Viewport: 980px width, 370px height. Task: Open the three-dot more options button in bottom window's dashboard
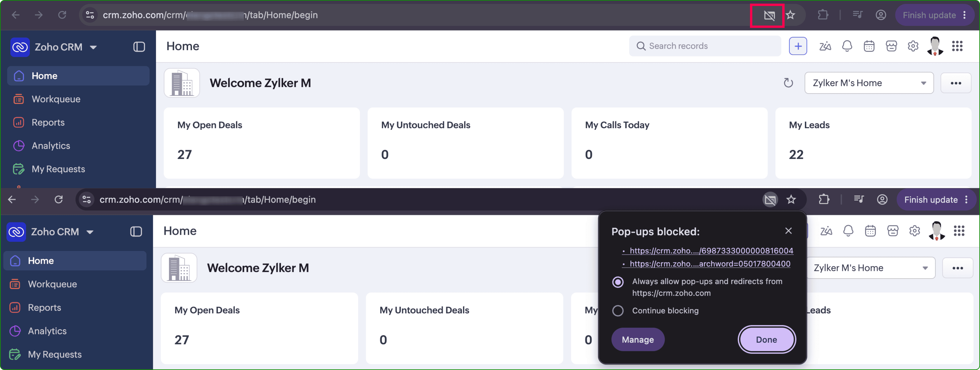(957, 268)
